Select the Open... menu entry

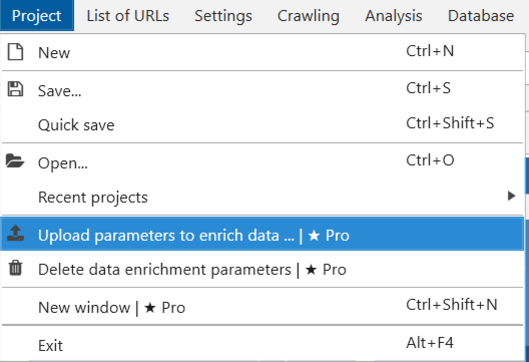coord(262,162)
